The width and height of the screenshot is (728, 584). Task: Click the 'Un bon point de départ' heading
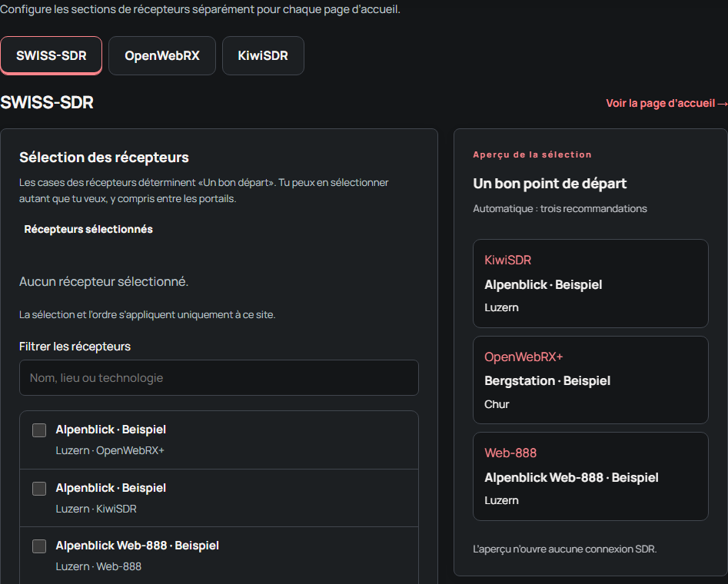click(550, 184)
